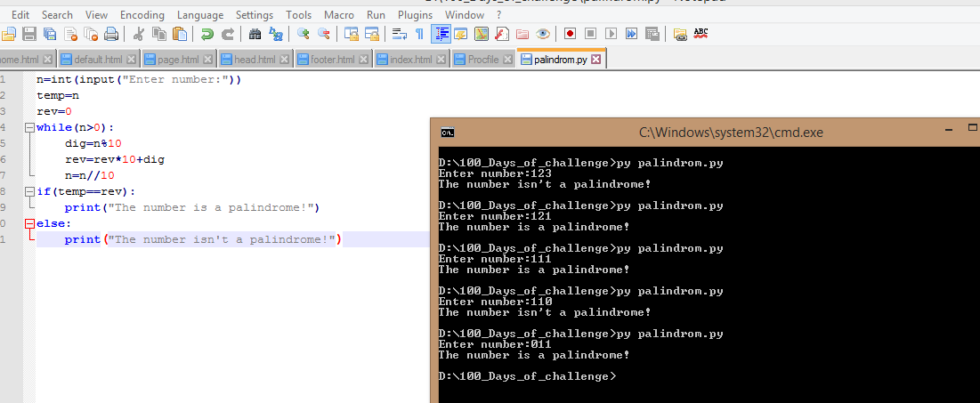Click cmd output line Enter number:123

(495, 173)
